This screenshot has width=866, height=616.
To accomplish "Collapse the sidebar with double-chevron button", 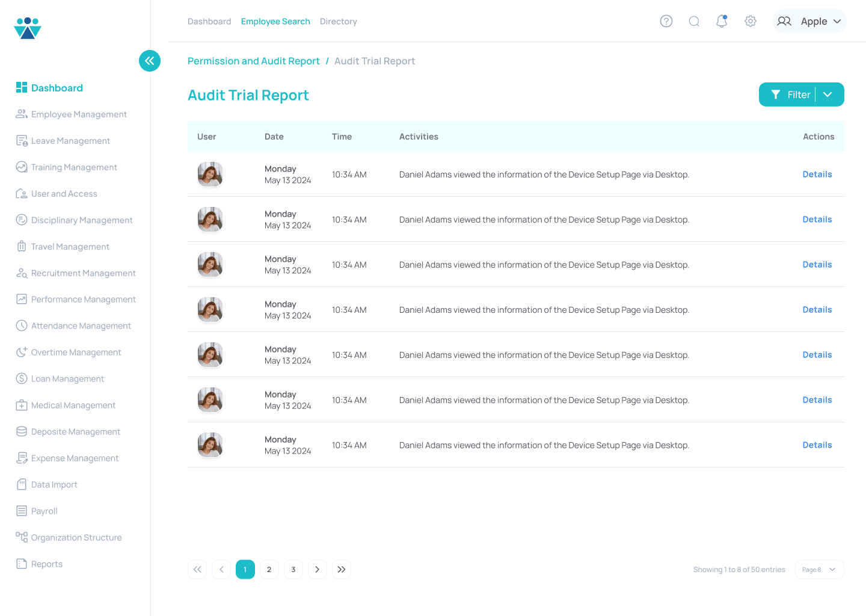I will 150,61.
